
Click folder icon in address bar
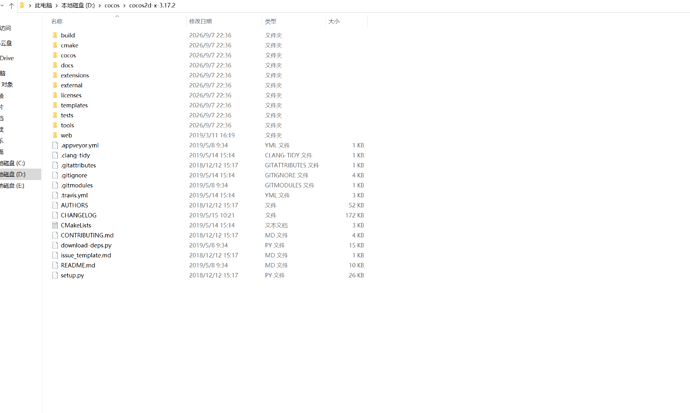[x=22, y=5]
